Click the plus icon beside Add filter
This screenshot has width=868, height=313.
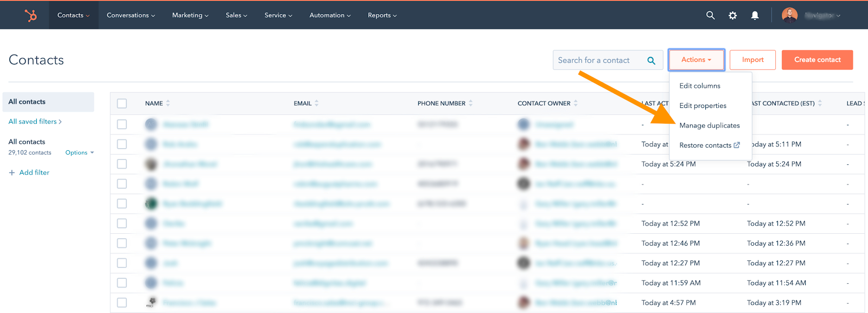[x=12, y=173]
